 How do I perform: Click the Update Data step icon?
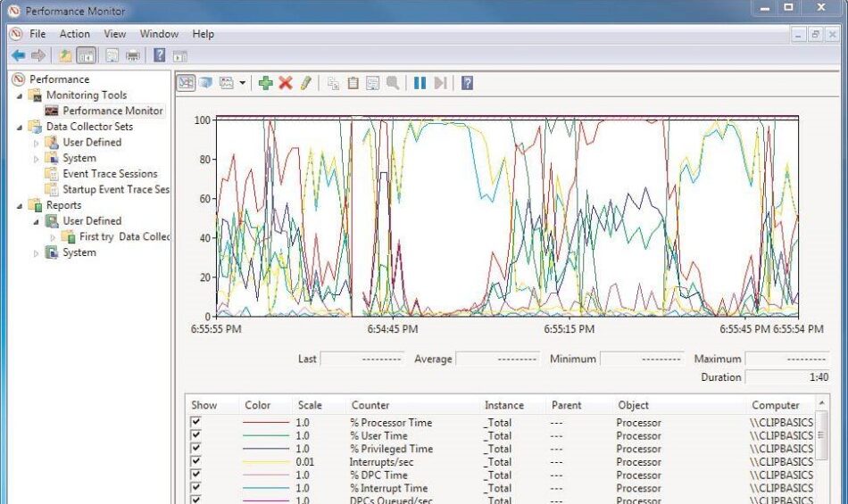[x=440, y=83]
